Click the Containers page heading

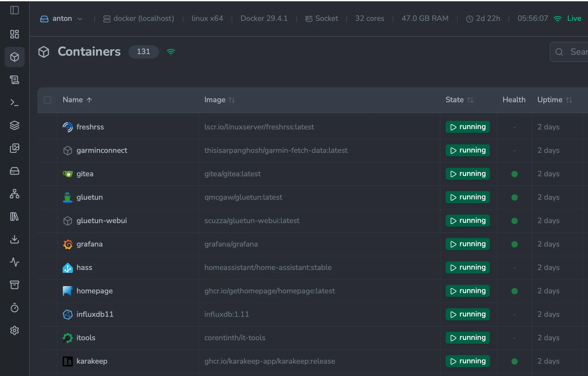pyautogui.click(x=89, y=52)
